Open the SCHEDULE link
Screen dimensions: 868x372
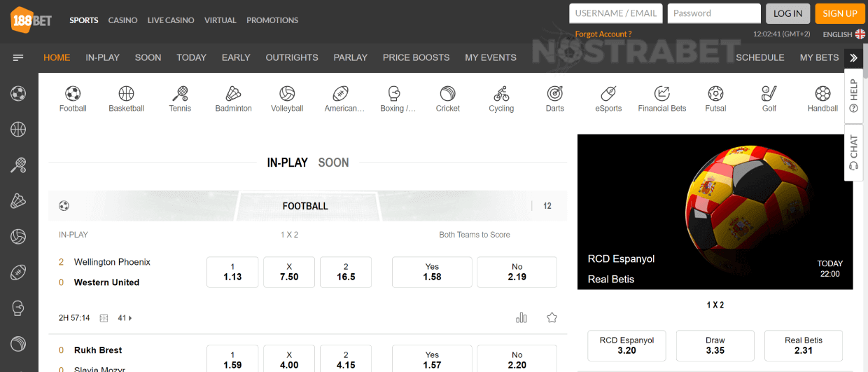(x=760, y=57)
